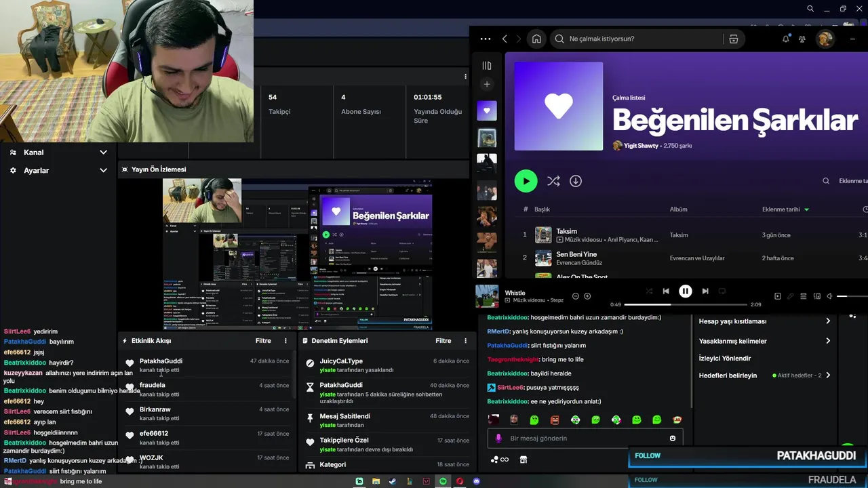
Task: Open the shop icon below chat input
Action: tap(523, 460)
